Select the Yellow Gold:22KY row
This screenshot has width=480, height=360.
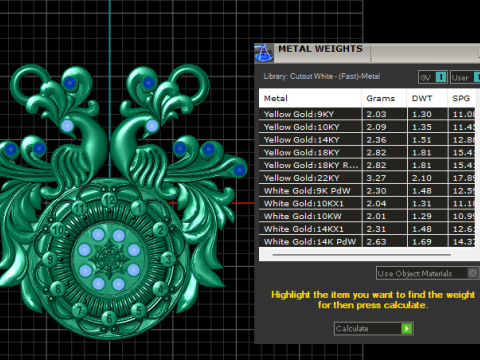point(367,178)
